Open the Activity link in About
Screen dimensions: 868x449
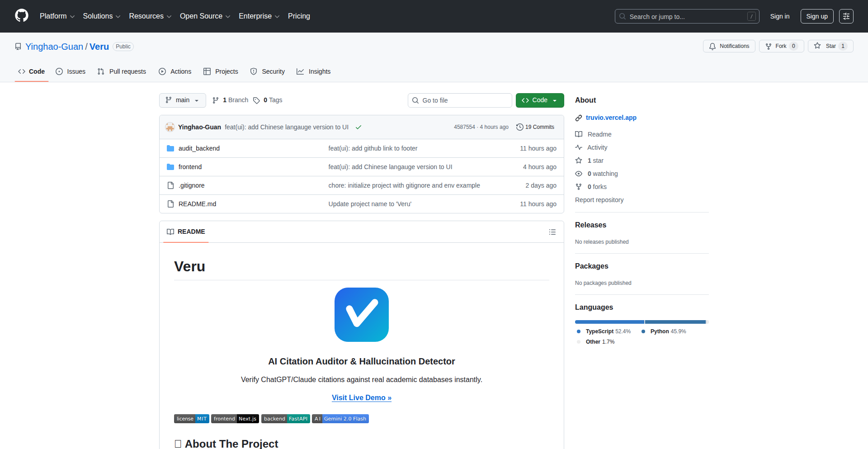point(591,147)
